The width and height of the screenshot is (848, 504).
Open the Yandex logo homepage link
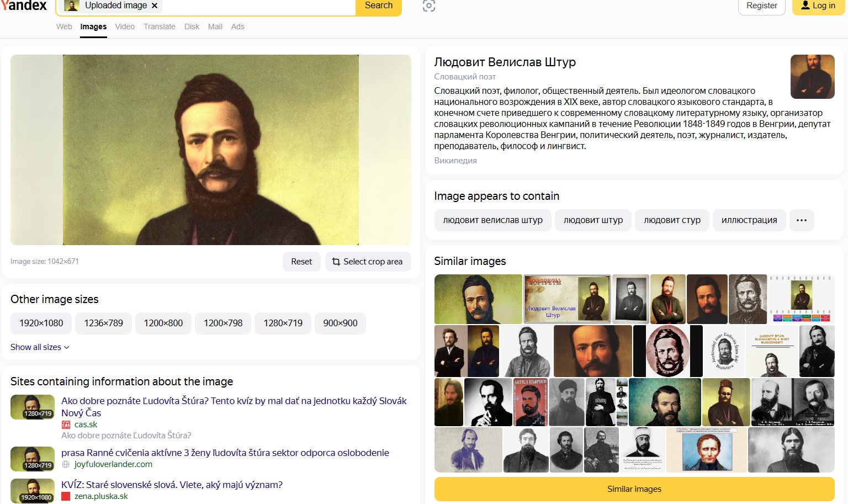pyautogui.click(x=24, y=6)
